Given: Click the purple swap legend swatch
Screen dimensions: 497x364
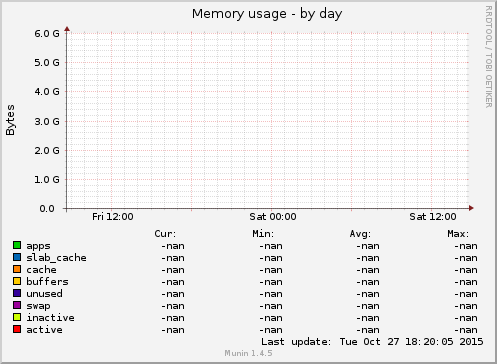Looking at the screenshot, I should 17,305.
